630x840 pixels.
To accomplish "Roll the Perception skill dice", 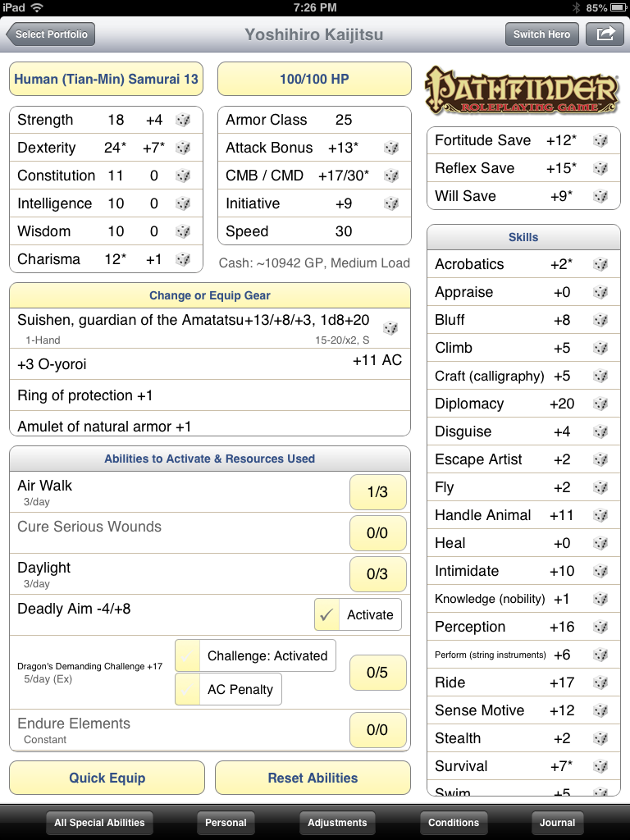I will (600, 627).
